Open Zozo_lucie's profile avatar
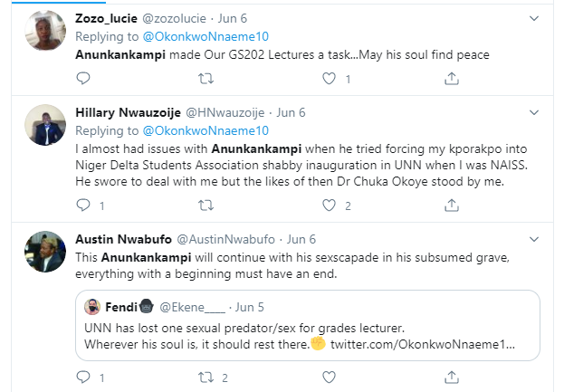564x392 pixels. [43, 34]
